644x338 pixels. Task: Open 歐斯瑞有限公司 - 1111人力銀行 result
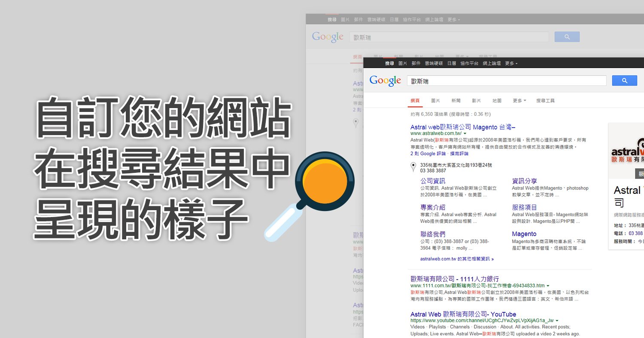[455, 279]
